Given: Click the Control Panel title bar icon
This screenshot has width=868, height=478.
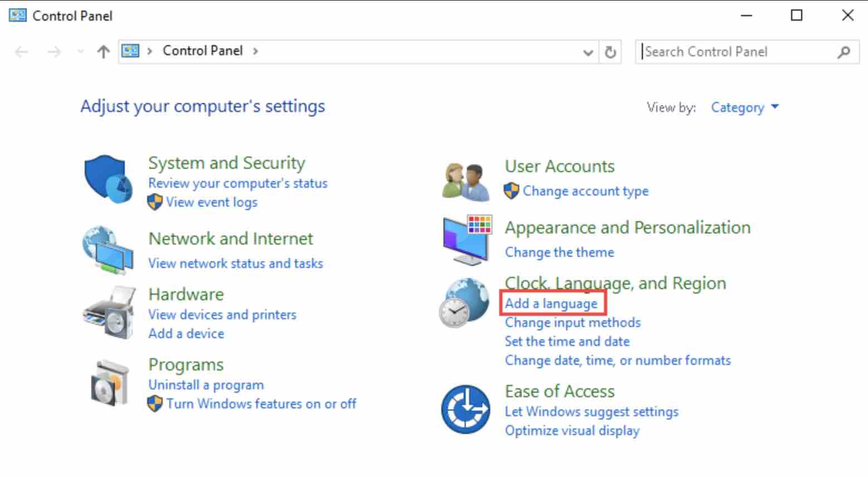Looking at the screenshot, I should (17, 15).
